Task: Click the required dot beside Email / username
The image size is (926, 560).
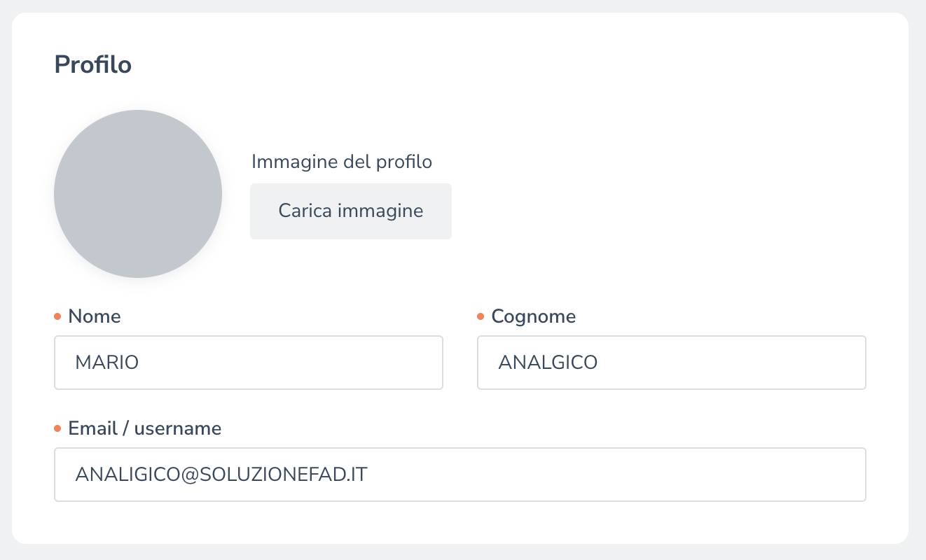Action: point(58,429)
